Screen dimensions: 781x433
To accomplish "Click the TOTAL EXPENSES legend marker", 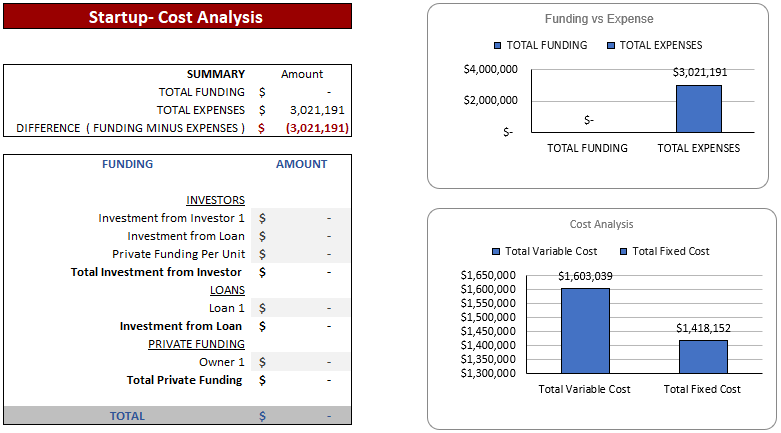I will pyautogui.click(x=611, y=45).
